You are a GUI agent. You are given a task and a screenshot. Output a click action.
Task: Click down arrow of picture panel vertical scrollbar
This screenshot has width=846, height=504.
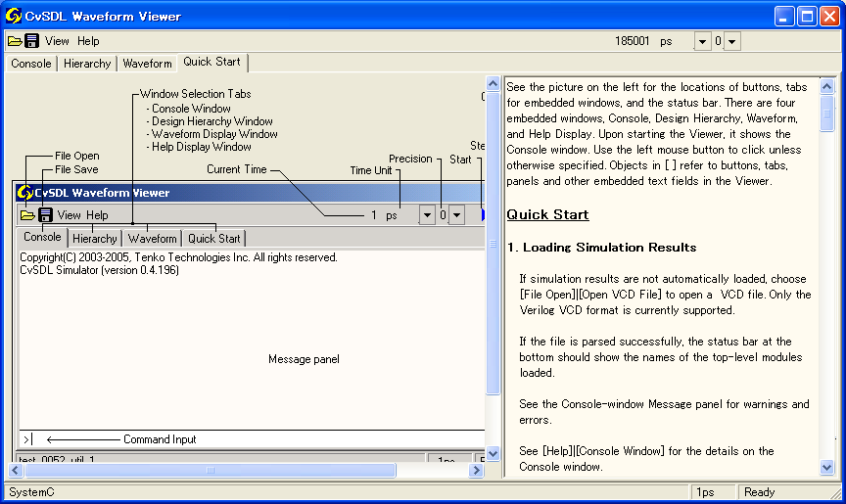tap(493, 453)
